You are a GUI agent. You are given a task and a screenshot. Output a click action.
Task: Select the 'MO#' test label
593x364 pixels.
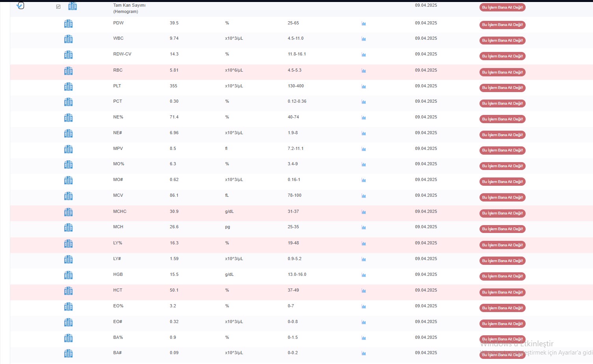click(x=118, y=179)
